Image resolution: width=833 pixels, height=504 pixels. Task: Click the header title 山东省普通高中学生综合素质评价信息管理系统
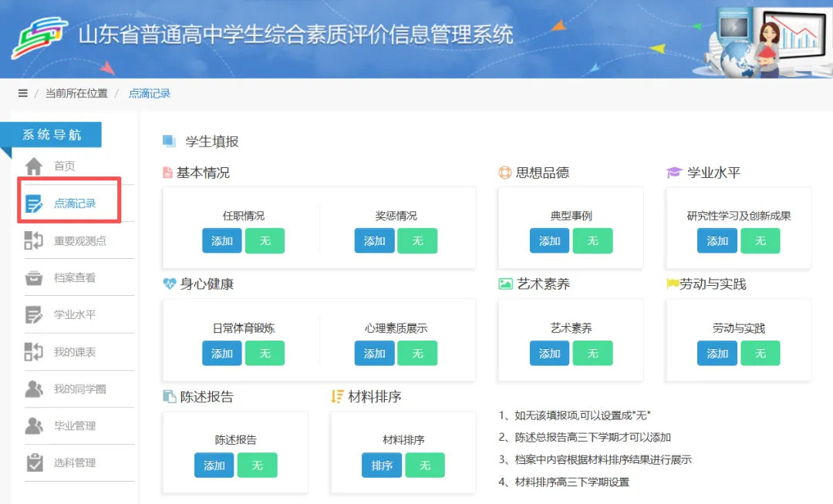[x=296, y=35]
